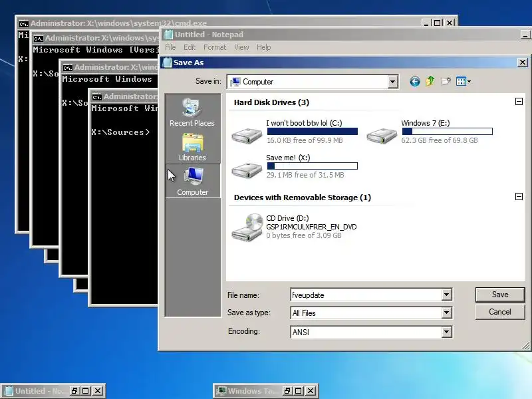Open Notepad Help menu

tap(263, 47)
